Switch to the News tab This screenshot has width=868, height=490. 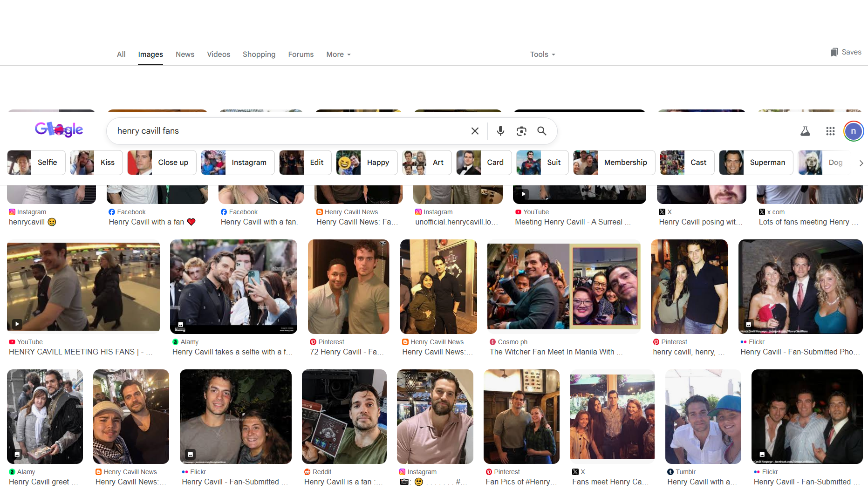coord(185,54)
